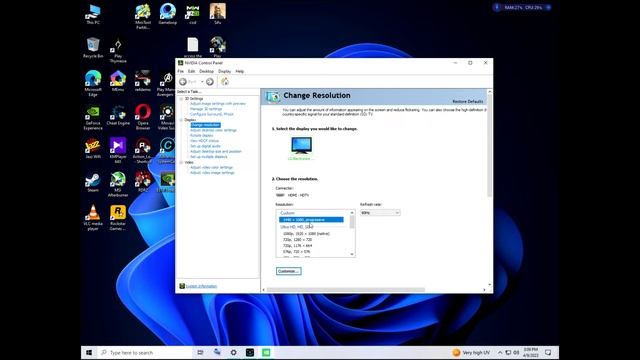Viewport: 640px width, 360px height.
Task: Open Steam desktop icon
Action: click(x=93, y=182)
